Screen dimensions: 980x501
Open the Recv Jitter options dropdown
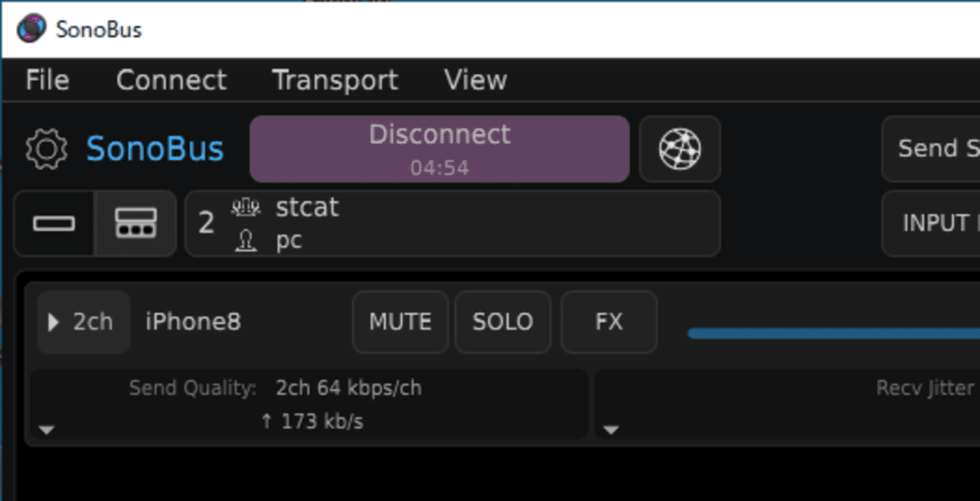[610, 431]
